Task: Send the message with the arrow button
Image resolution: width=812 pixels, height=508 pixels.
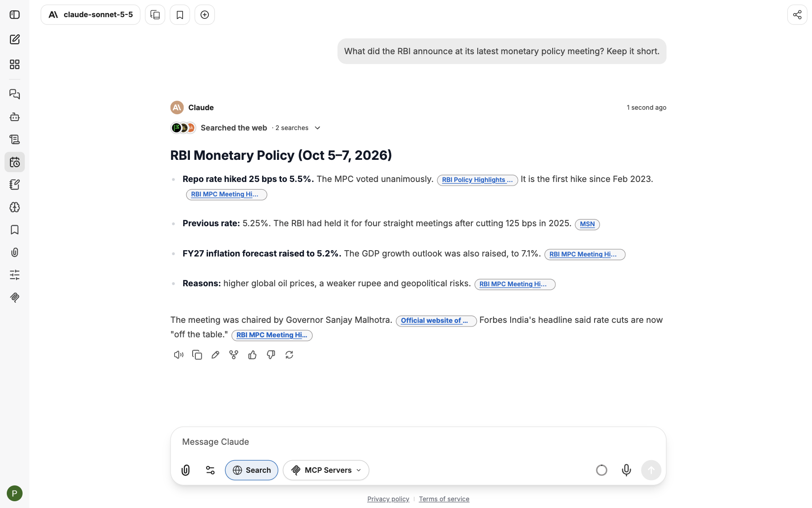Action: point(651,470)
